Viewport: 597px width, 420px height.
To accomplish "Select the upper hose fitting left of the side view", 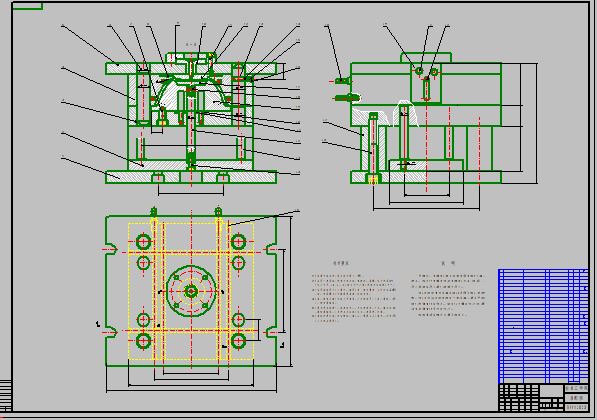I will click(342, 81).
